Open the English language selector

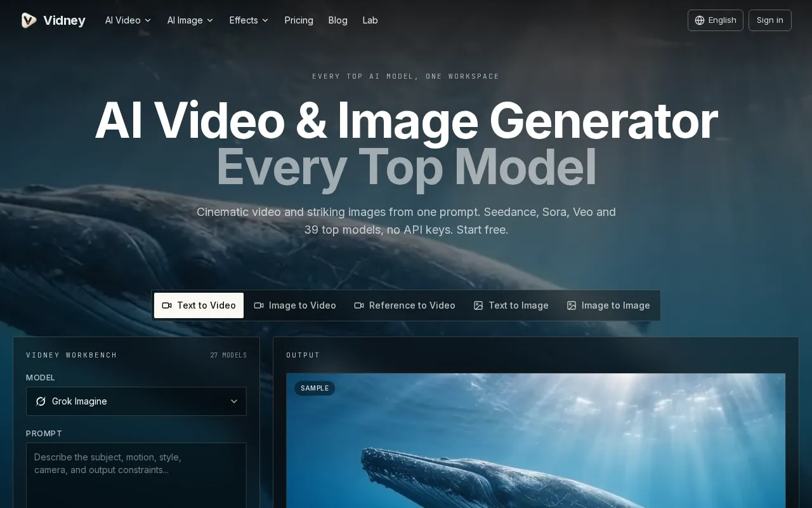click(715, 20)
